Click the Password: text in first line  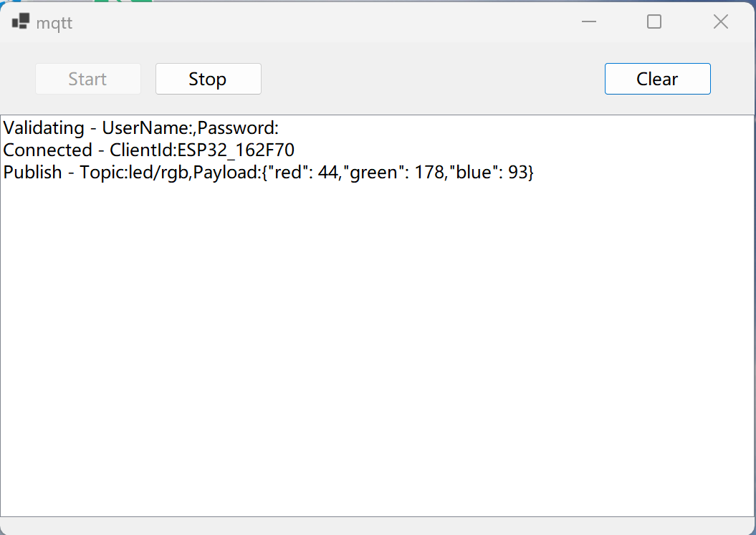pyautogui.click(x=238, y=127)
